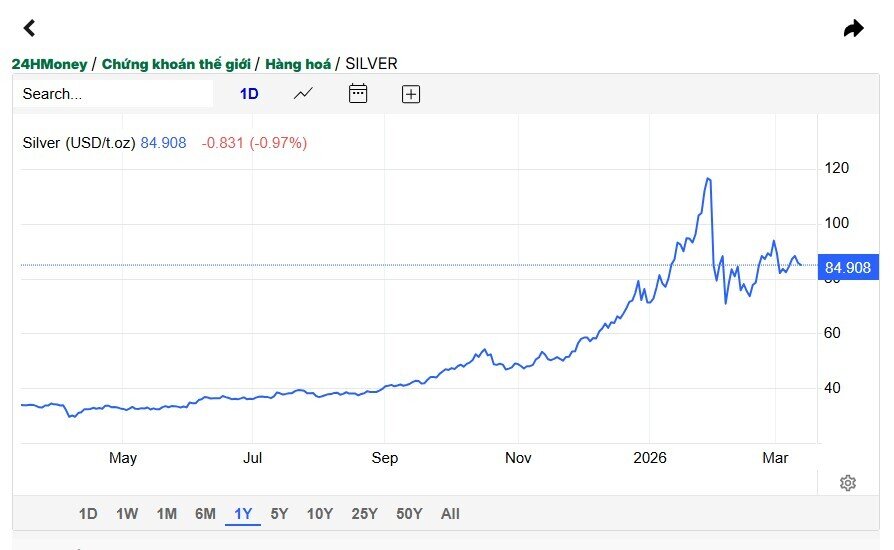894x550 pixels.
Task: Click the share arrow icon
Action: 853,28
